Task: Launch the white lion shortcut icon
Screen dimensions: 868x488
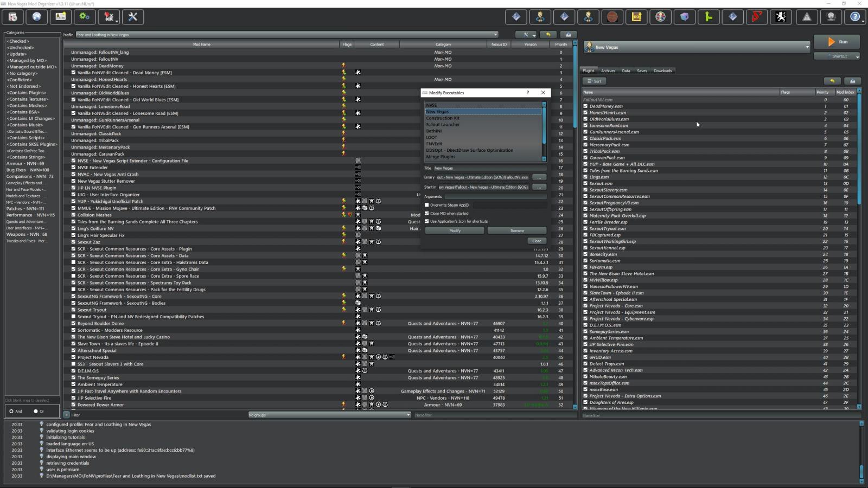Action: [781, 17]
